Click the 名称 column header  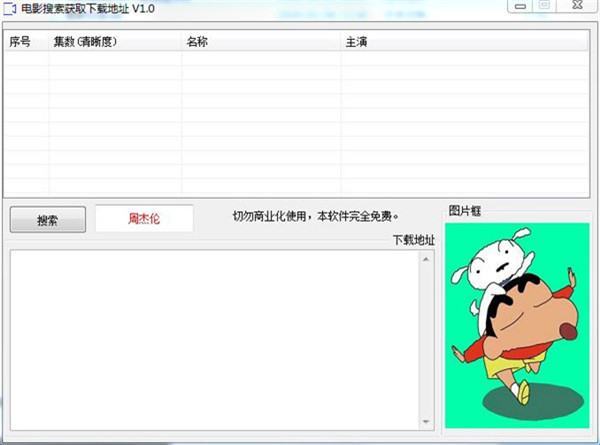261,41
